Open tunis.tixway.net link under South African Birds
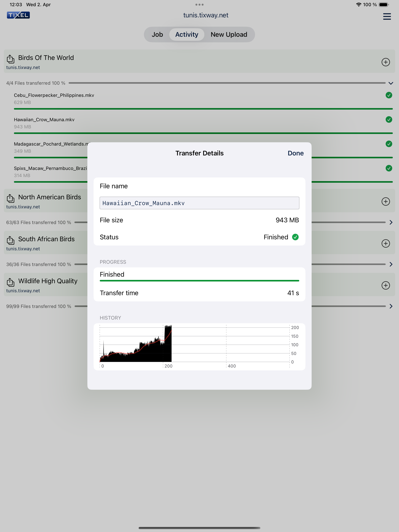This screenshot has width=399, height=532. (x=23, y=249)
